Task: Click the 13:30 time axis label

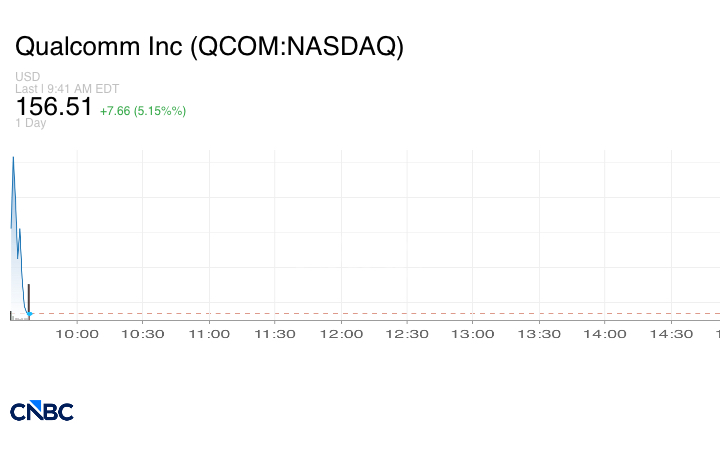Action: click(539, 334)
